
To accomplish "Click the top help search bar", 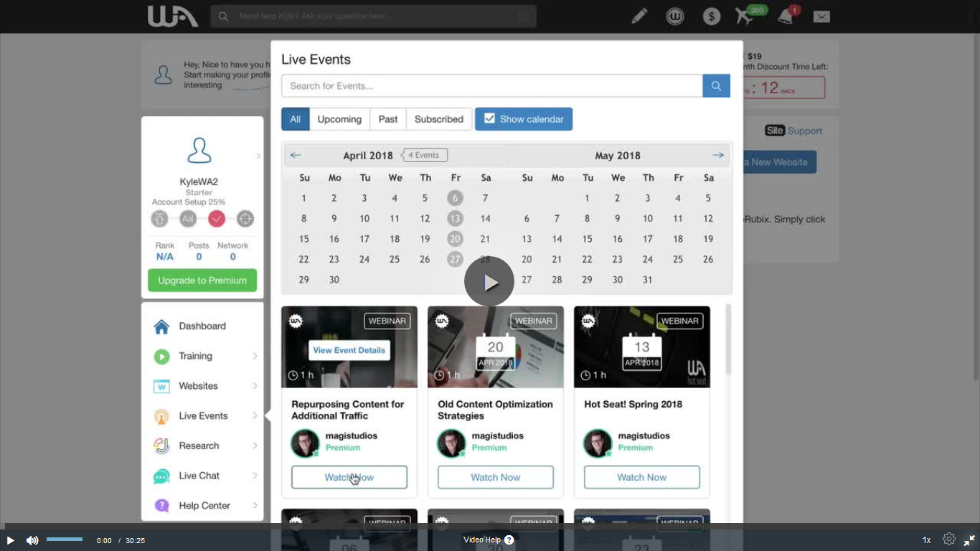I will tap(374, 16).
